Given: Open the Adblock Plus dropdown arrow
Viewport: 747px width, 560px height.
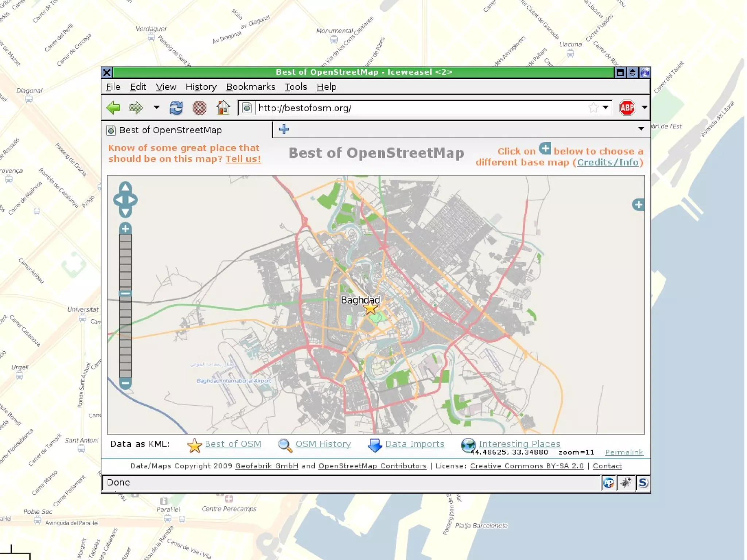Looking at the screenshot, I should click(x=644, y=107).
